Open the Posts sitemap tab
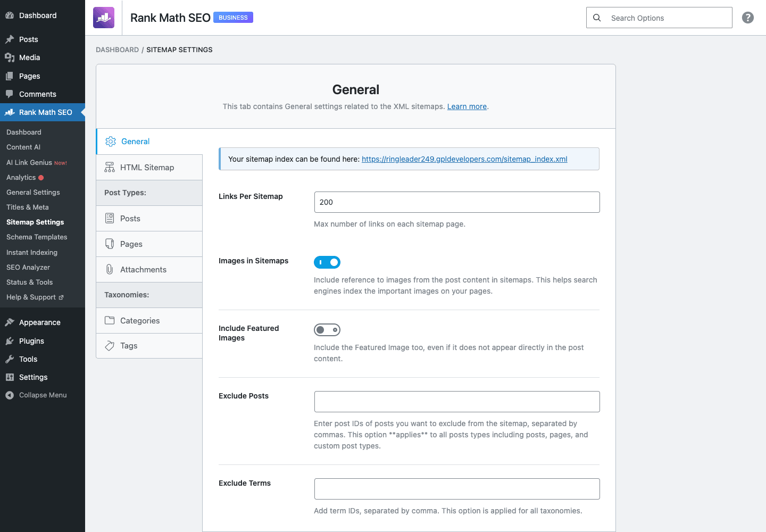The image size is (766, 532). [x=149, y=218]
